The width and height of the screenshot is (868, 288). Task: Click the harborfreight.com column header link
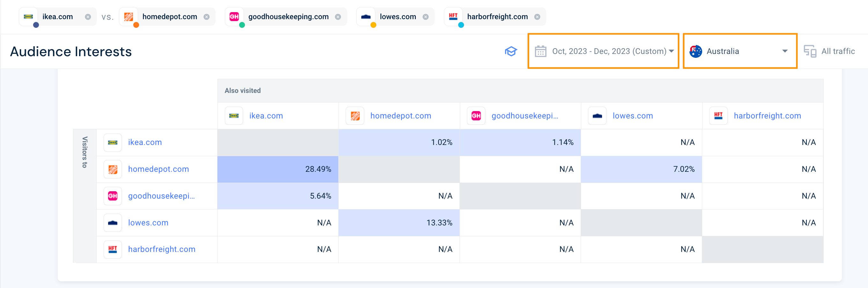point(767,116)
